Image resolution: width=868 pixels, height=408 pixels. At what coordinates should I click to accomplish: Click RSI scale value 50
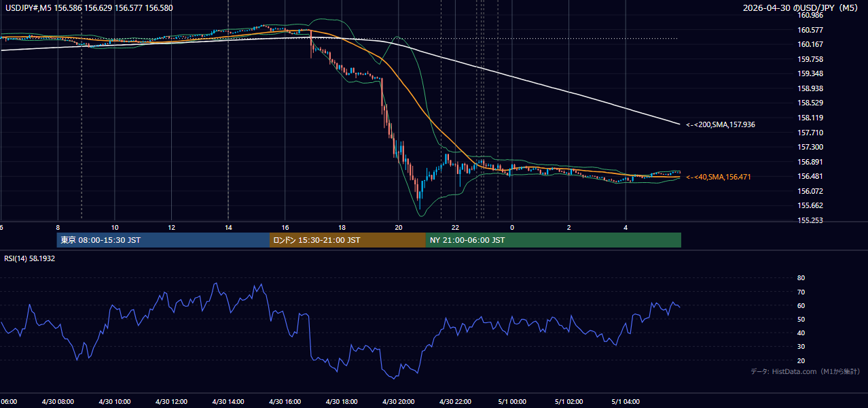click(801, 319)
